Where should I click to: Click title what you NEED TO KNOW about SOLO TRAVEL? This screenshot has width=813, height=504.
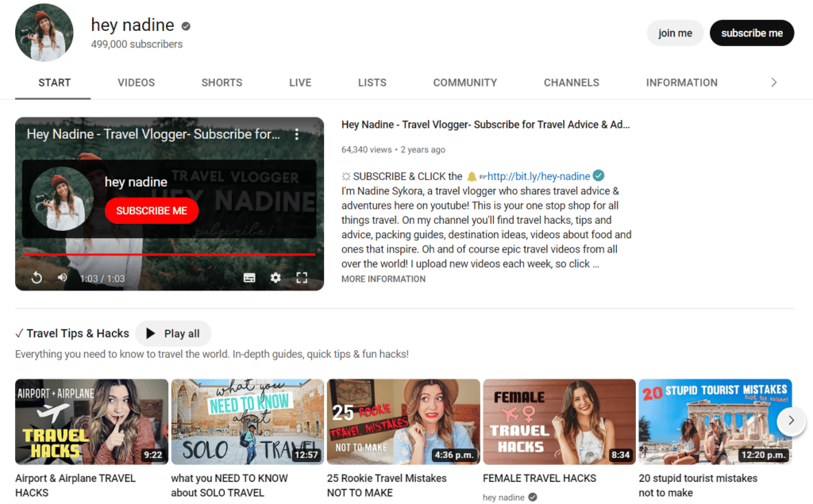[x=229, y=485]
